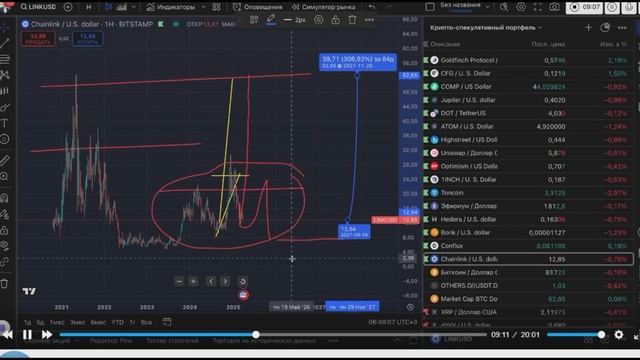Open layout name dropdown Без названия
Image resolution: width=640 pixels, height=360 pixels.
click(x=464, y=7)
